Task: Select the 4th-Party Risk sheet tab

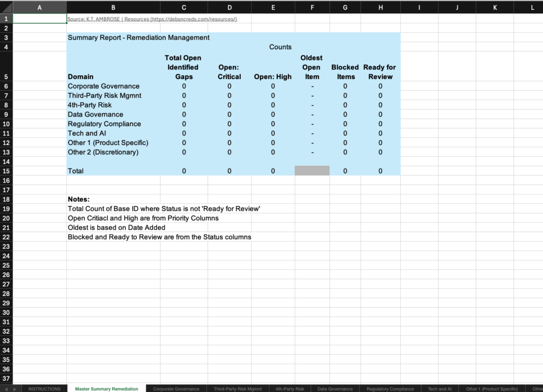Action: 290,389
